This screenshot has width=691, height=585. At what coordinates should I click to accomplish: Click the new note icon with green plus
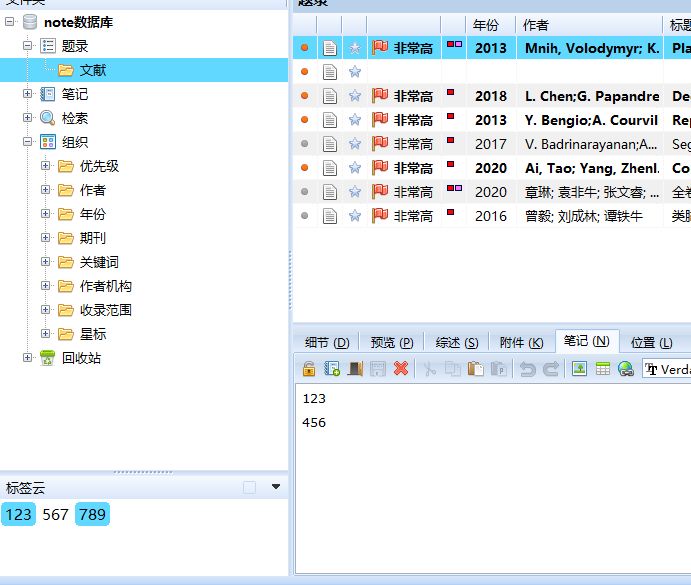pos(332,369)
